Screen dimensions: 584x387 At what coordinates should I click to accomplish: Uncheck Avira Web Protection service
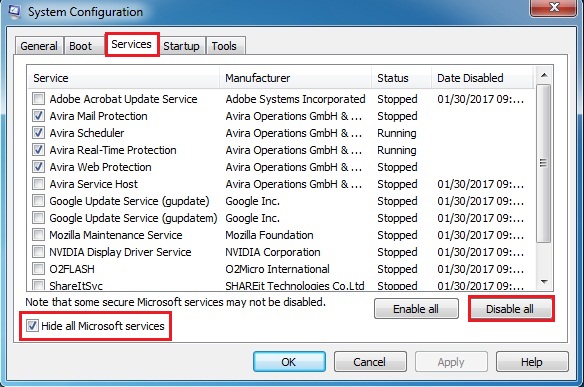38,167
